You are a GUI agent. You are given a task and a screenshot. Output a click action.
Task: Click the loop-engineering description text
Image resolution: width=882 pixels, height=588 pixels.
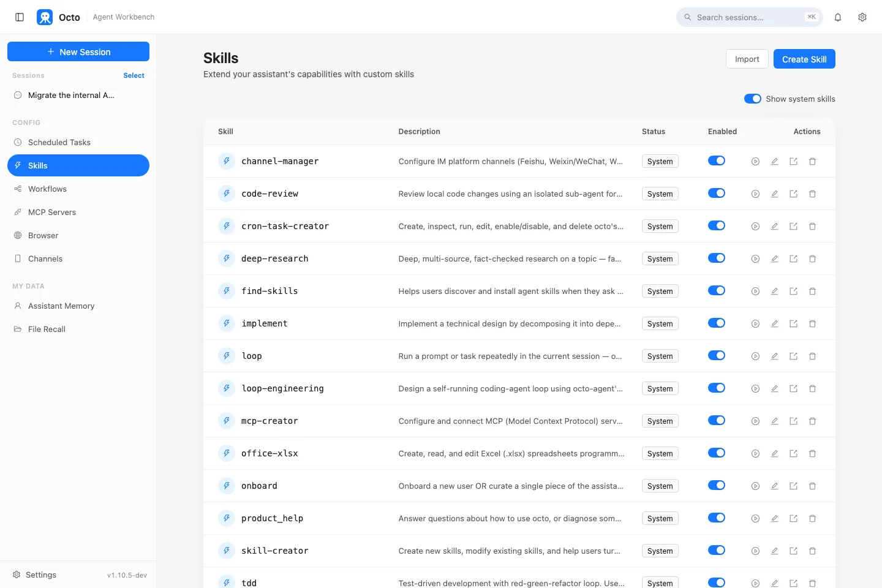click(510, 388)
